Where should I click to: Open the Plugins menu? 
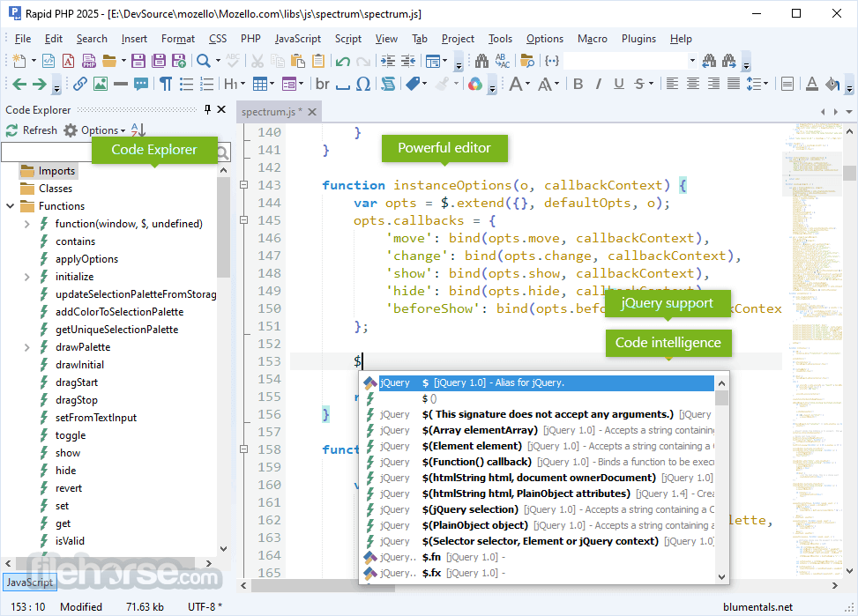pyautogui.click(x=638, y=38)
